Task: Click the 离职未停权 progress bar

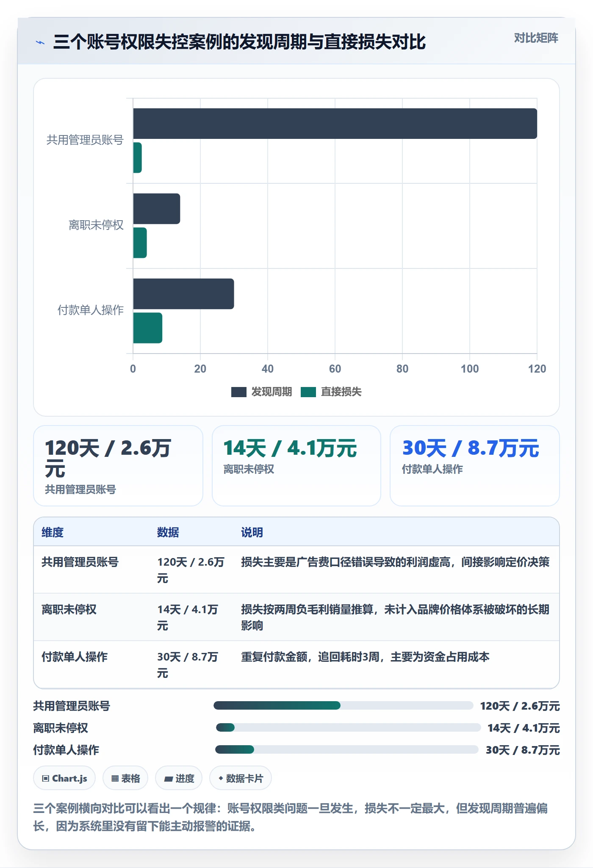Action: [x=349, y=727]
